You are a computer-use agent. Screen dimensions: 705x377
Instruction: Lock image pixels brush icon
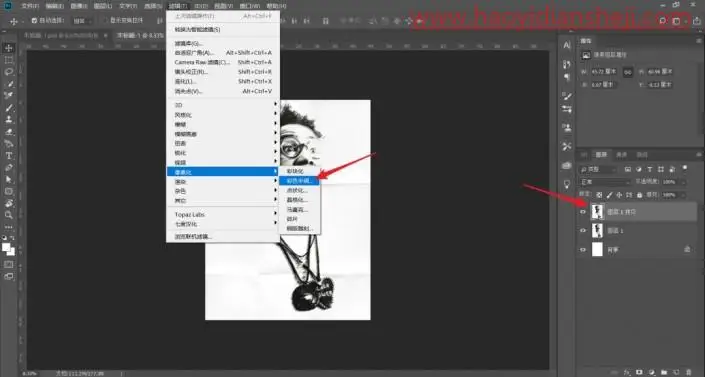click(x=609, y=195)
